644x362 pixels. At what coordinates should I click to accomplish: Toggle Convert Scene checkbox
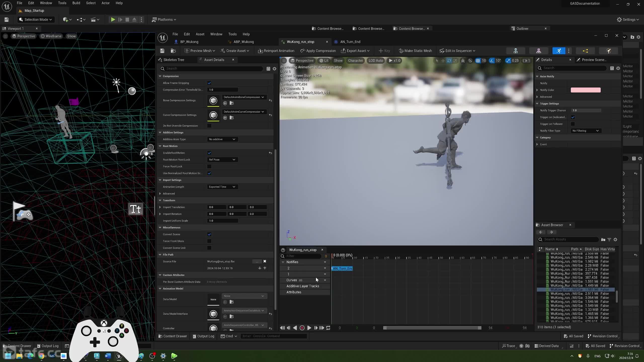(x=209, y=234)
